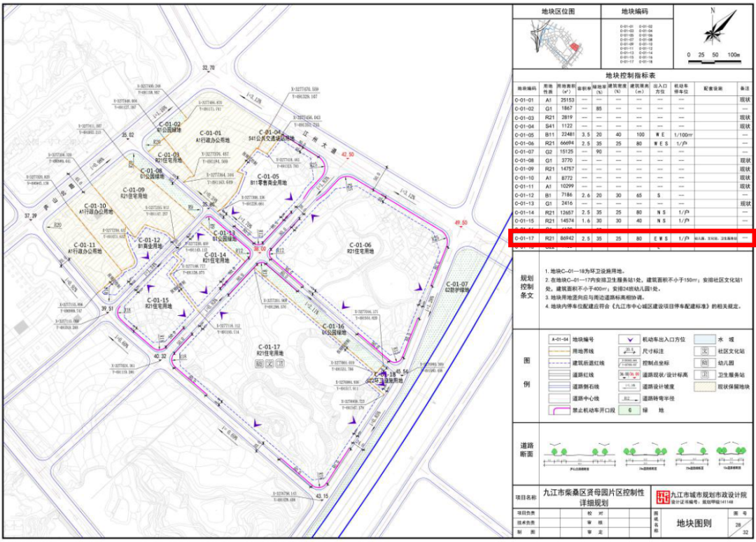Click the 0–100m scale bar
The image size is (756, 542).
point(714,60)
